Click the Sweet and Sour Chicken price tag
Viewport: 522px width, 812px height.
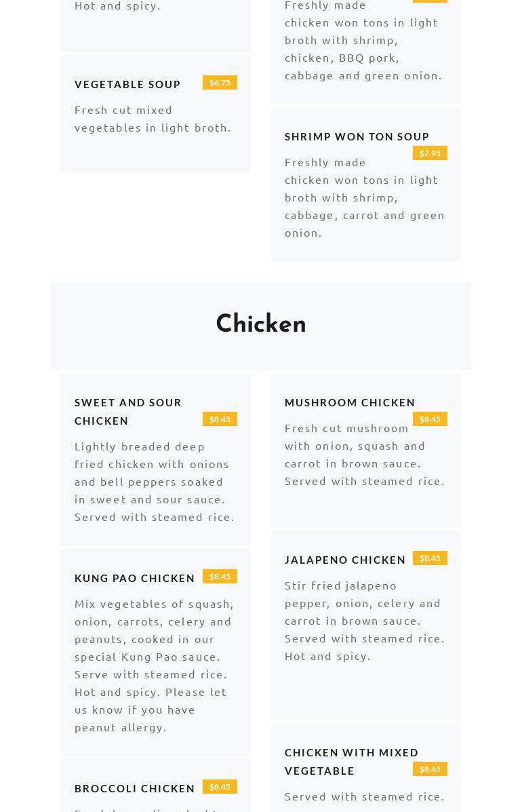tap(220, 419)
